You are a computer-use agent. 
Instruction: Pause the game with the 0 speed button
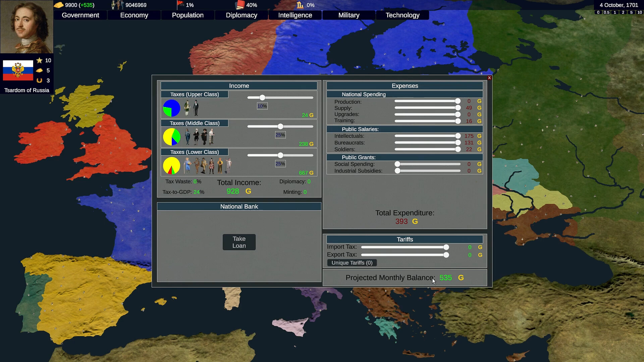598,12
